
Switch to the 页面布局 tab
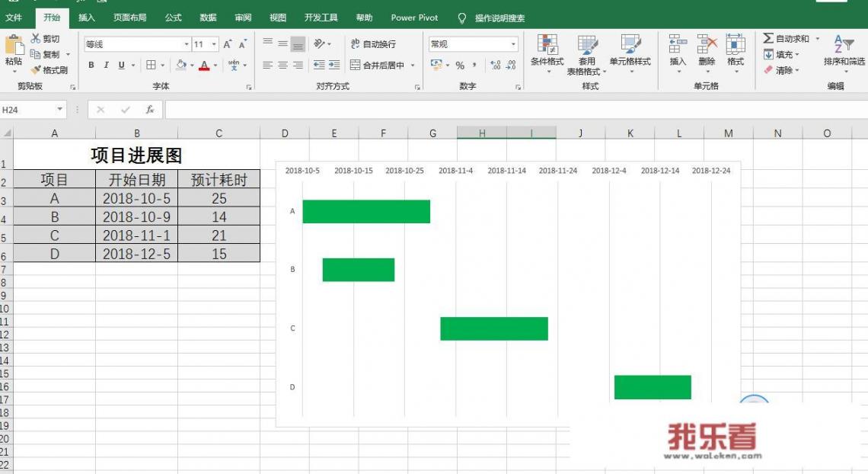pos(129,18)
